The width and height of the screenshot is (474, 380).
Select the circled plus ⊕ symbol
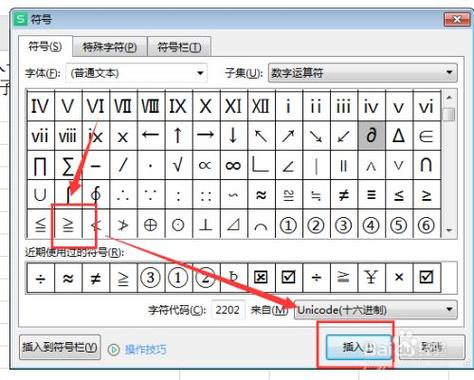tap(150, 224)
